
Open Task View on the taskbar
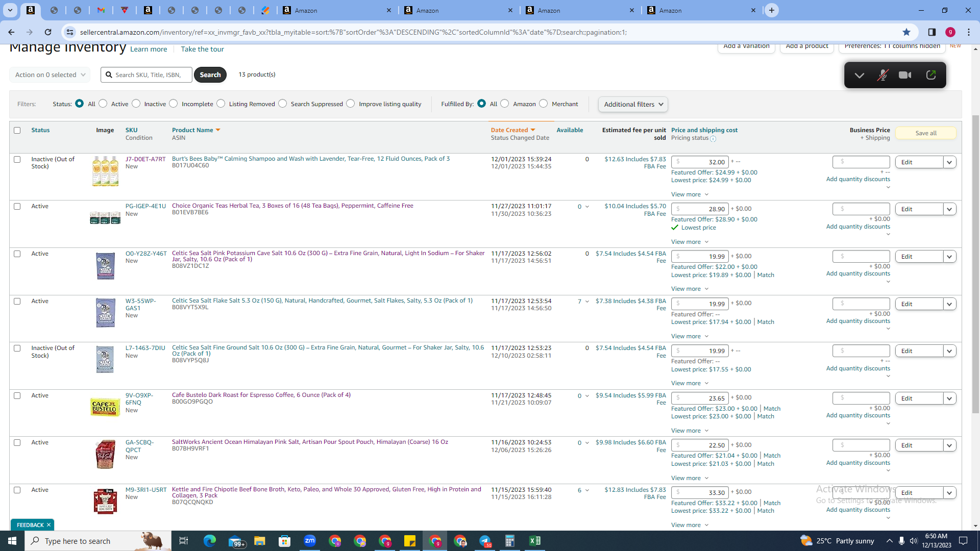tap(184, 541)
